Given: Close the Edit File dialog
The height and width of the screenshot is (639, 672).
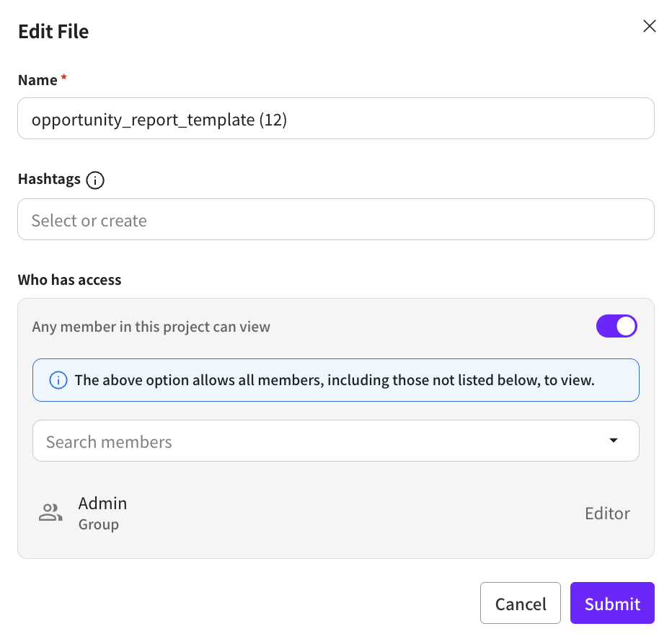Looking at the screenshot, I should tap(649, 27).
